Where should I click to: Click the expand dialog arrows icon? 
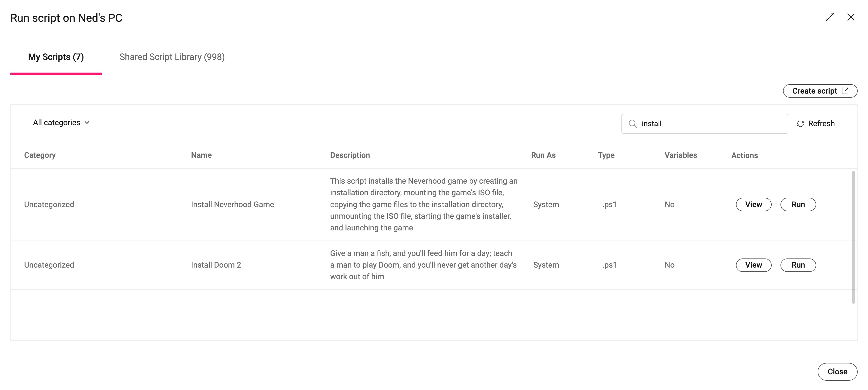(x=830, y=17)
